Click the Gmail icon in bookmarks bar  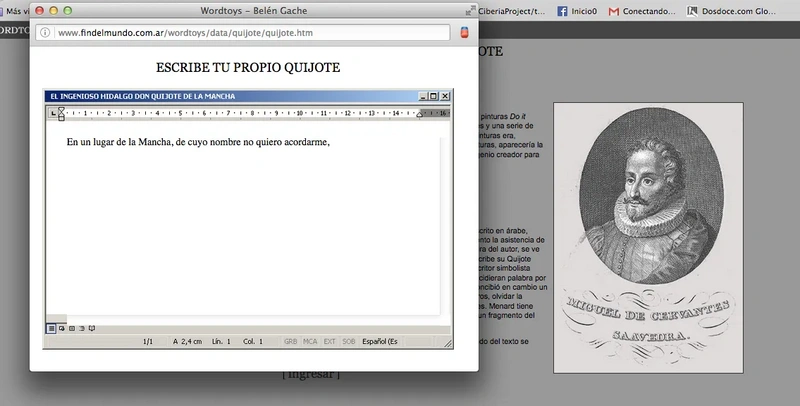coord(614,11)
